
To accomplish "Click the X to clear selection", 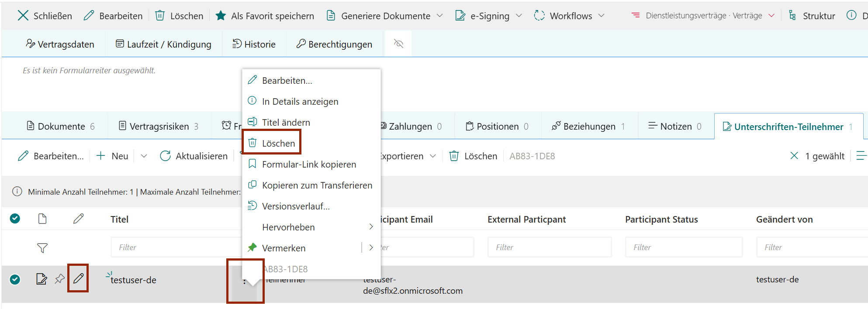I will 794,156.
